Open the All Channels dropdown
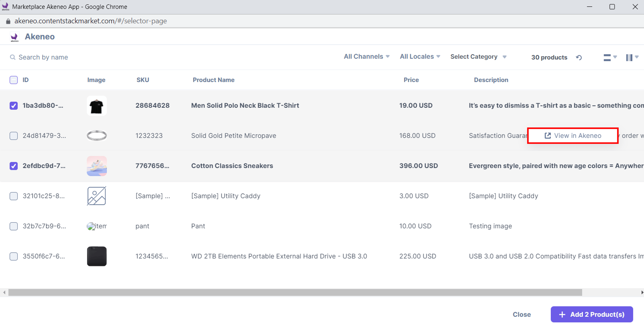 (x=366, y=57)
